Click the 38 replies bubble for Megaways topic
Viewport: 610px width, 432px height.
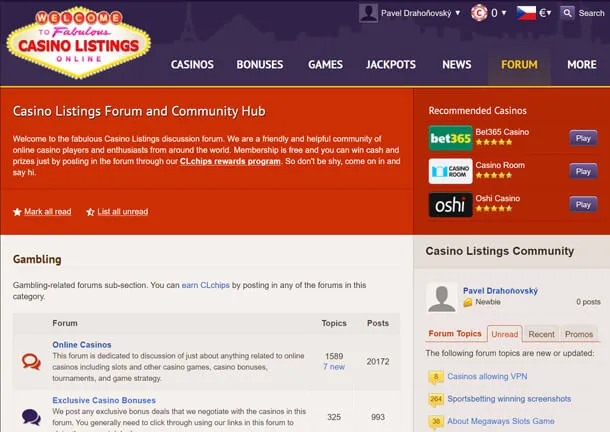[436, 421]
